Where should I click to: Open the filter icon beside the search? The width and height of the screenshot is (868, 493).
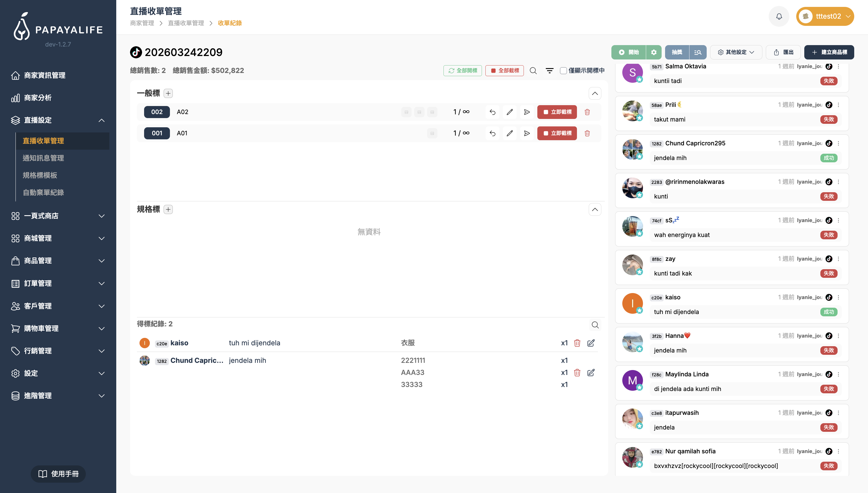coord(549,70)
